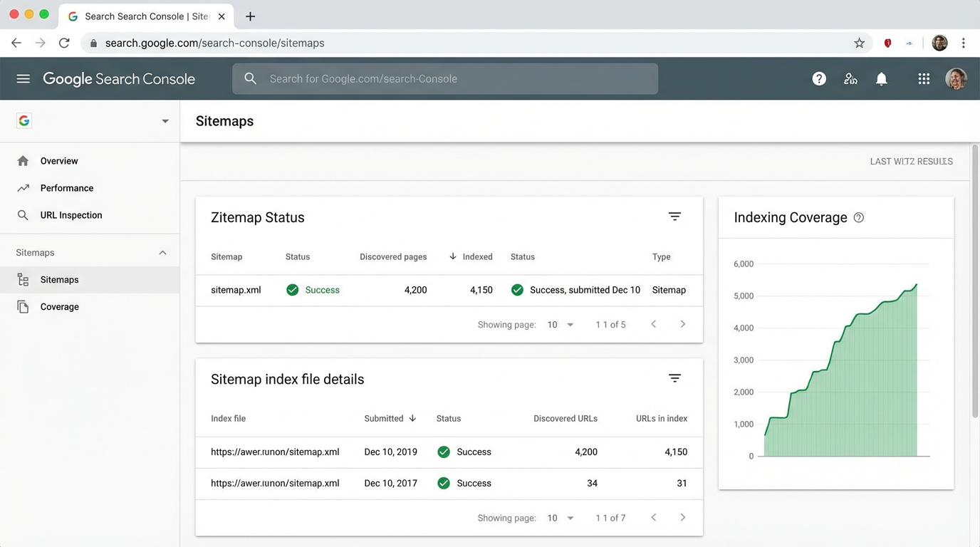Screen dimensions: 980x547
Task: Open the notifications bell
Action: tap(882, 78)
